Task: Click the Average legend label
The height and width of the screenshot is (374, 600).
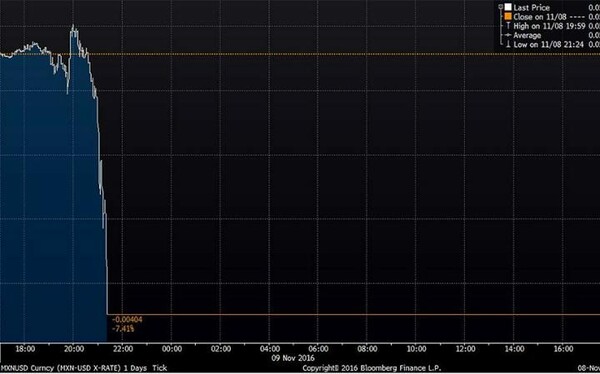Action: pyautogui.click(x=527, y=36)
